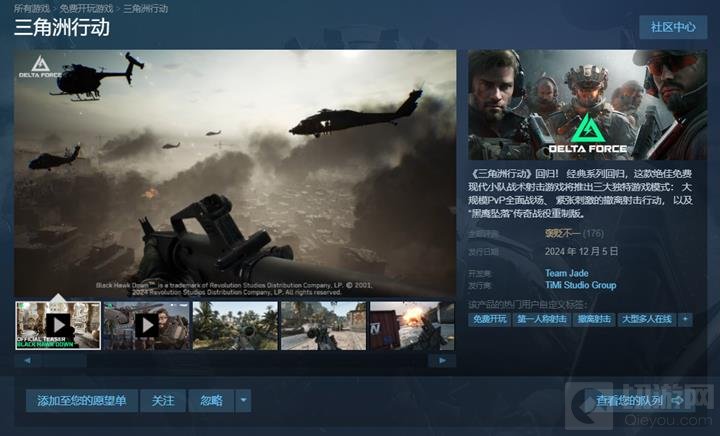The image size is (720, 436).
Task: Play the second trailer video thumbnail
Action: click(146, 325)
